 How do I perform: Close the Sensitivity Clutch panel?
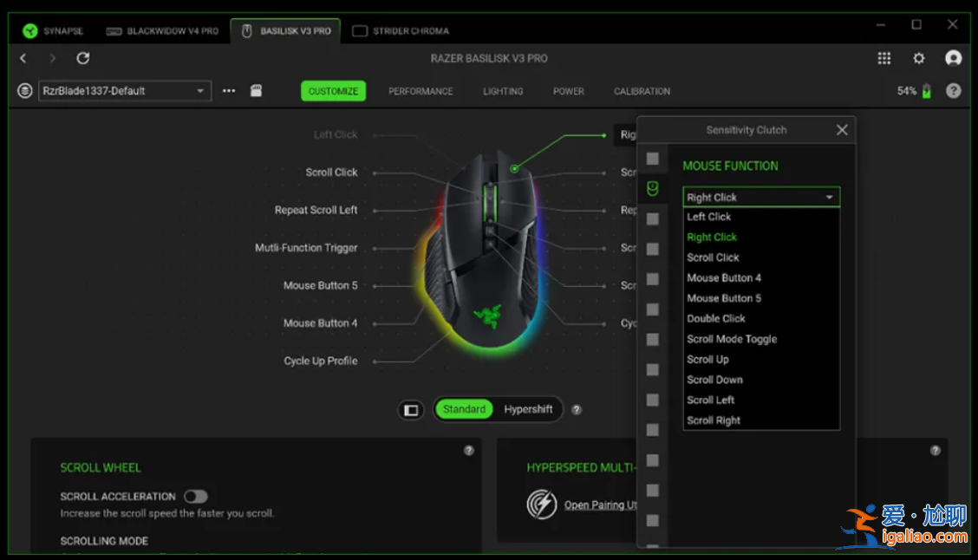tap(841, 130)
